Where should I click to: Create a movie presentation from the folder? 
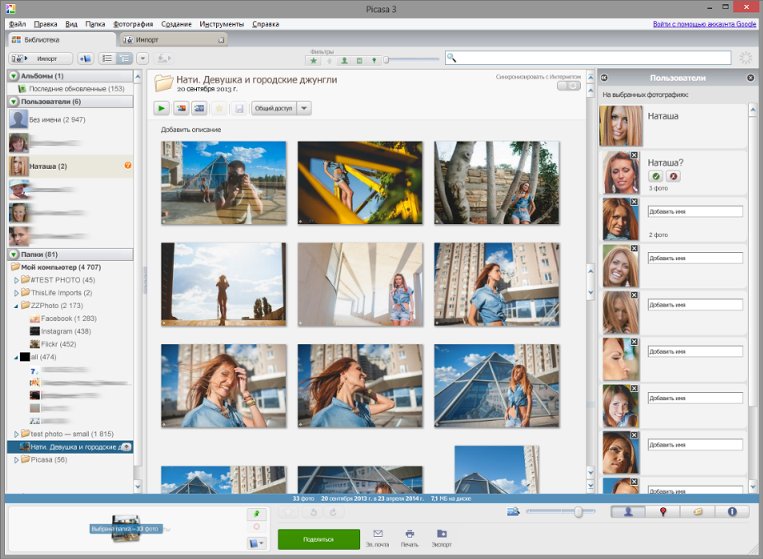click(200, 108)
